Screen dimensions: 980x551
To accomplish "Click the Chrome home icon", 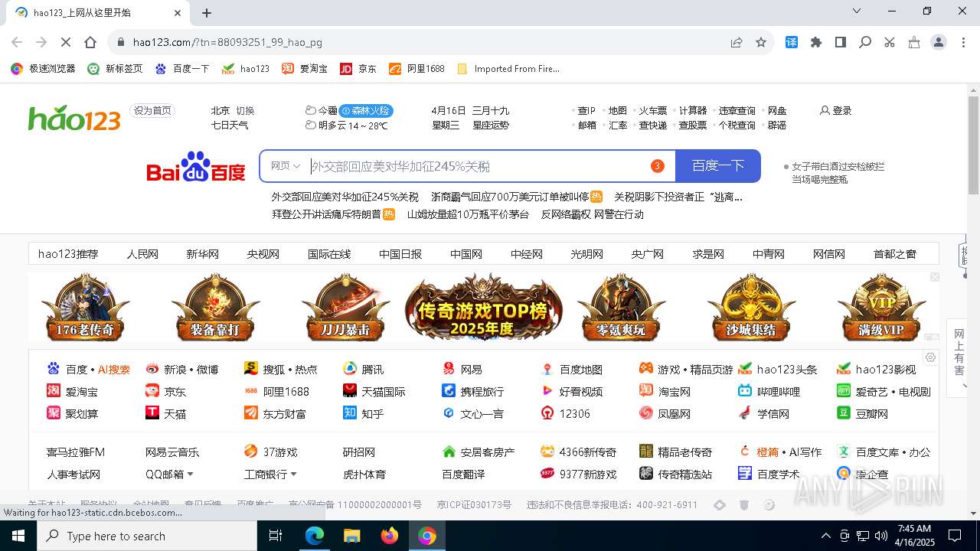I will click(90, 42).
